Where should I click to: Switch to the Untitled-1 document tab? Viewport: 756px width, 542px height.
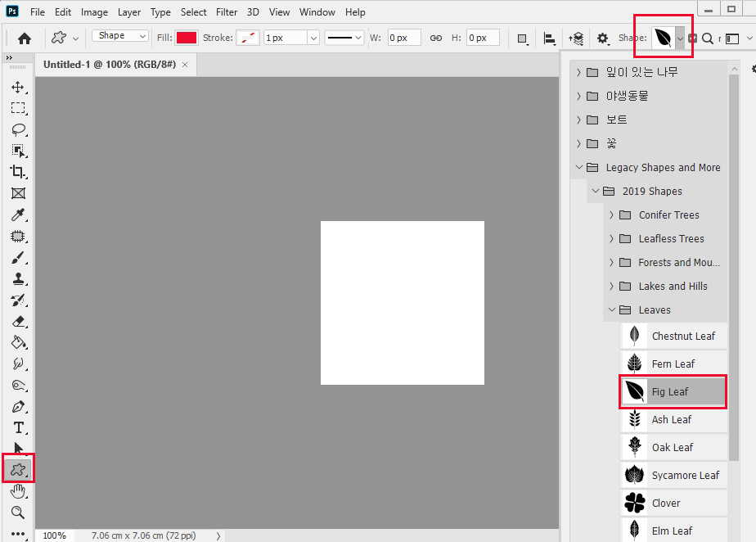click(110, 64)
